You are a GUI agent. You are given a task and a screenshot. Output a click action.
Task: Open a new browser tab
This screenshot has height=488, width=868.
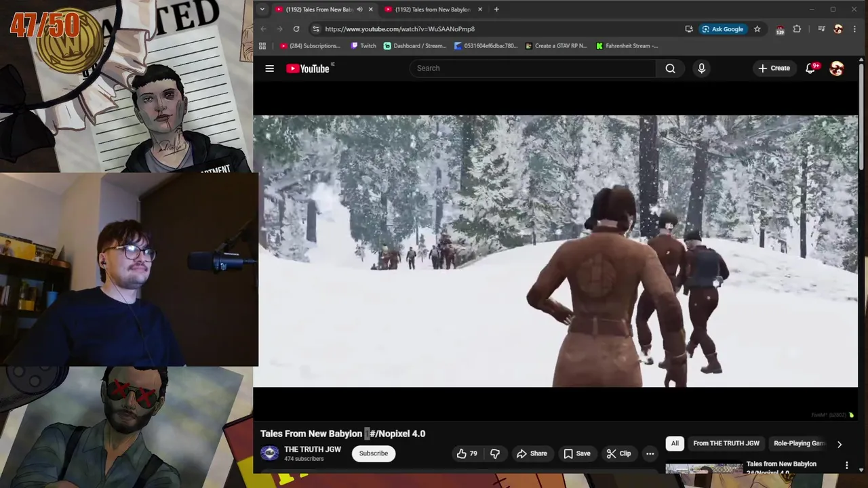pyautogui.click(x=496, y=9)
